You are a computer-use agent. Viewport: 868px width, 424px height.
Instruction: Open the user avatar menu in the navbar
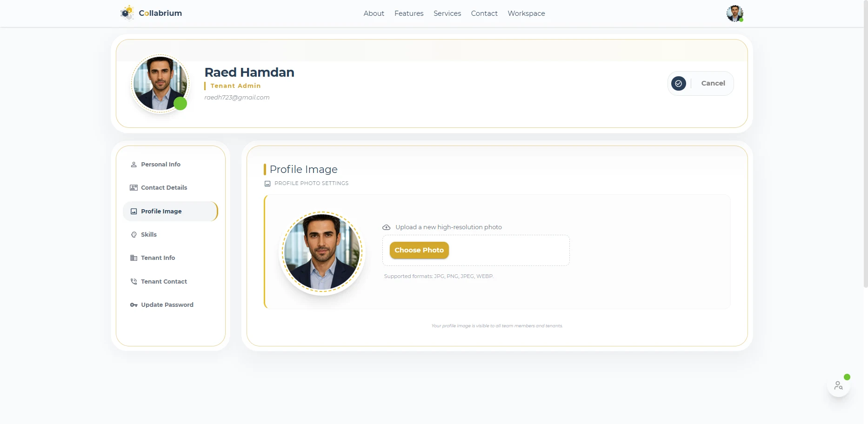coord(735,13)
